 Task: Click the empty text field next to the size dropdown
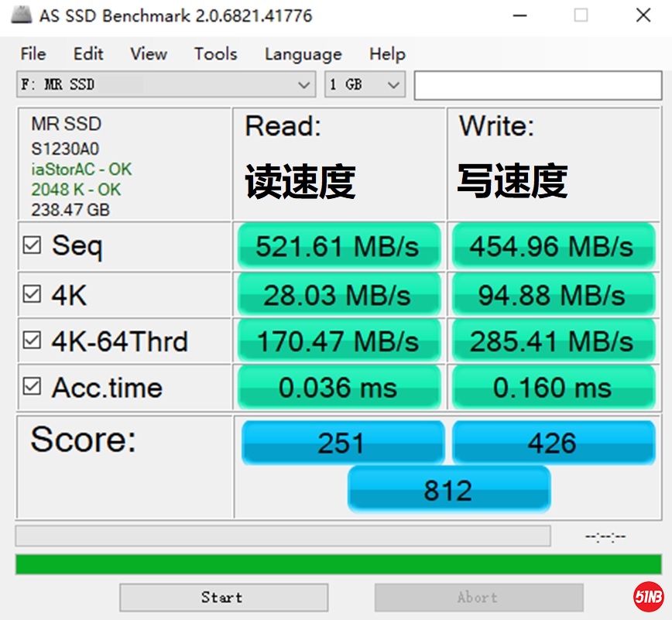point(538,84)
